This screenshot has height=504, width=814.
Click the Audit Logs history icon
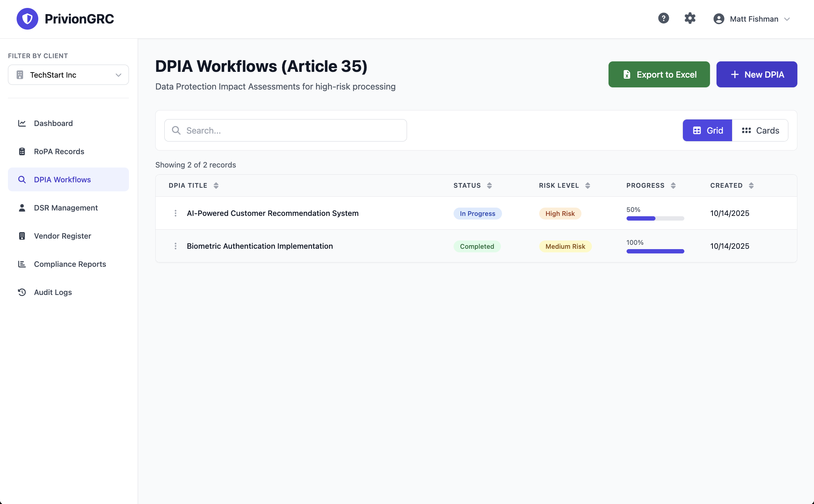22,292
